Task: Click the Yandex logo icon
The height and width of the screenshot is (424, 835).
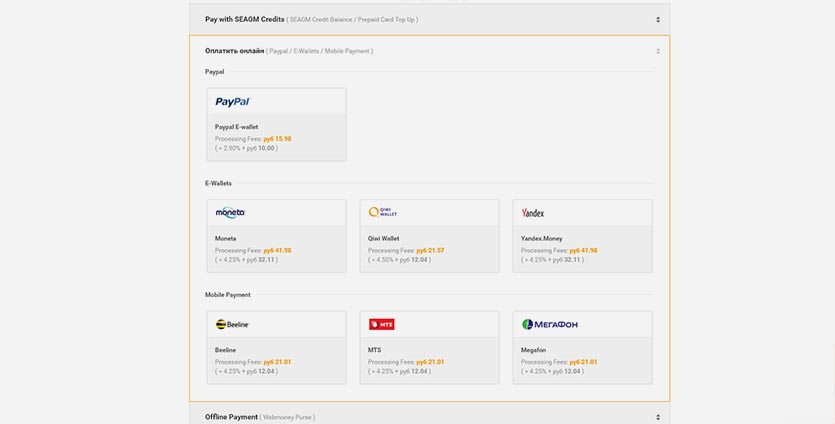Action: pyautogui.click(x=533, y=212)
